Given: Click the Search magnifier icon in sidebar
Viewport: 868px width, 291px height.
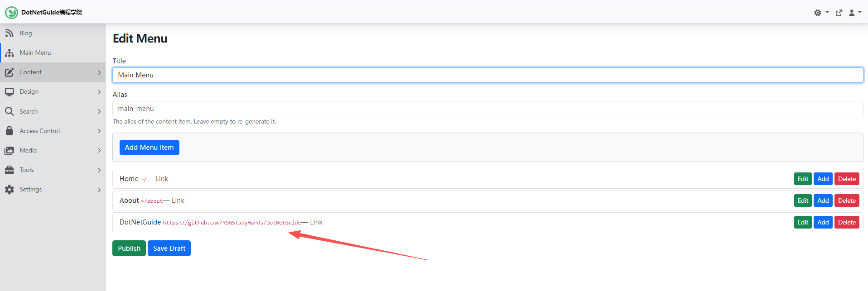Looking at the screenshot, I should pos(9,111).
